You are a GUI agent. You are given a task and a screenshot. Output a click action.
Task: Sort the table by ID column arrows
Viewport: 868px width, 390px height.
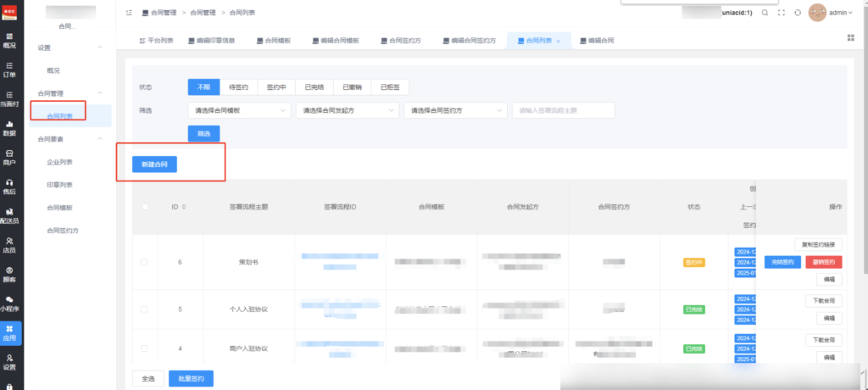click(x=184, y=207)
